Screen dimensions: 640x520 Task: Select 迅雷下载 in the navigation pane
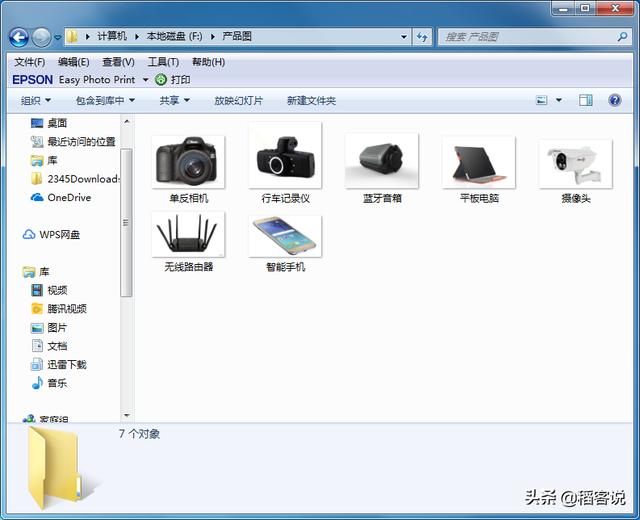pos(59,364)
